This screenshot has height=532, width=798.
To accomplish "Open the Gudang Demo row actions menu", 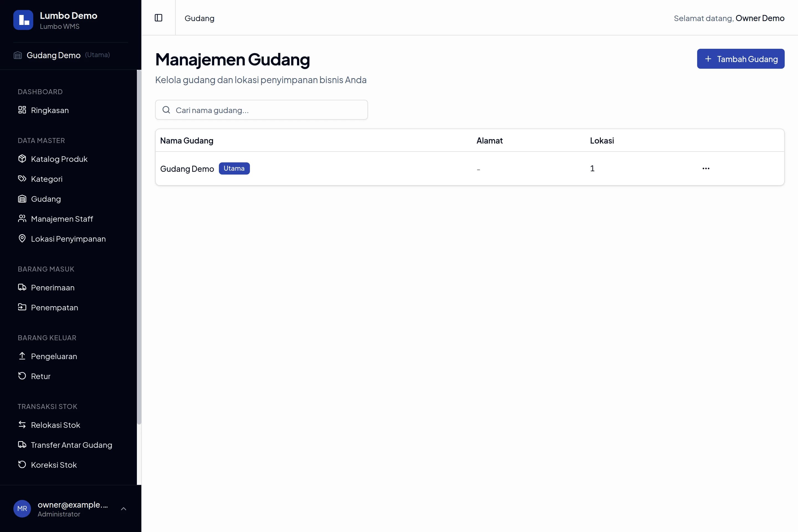I will (x=706, y=168).
